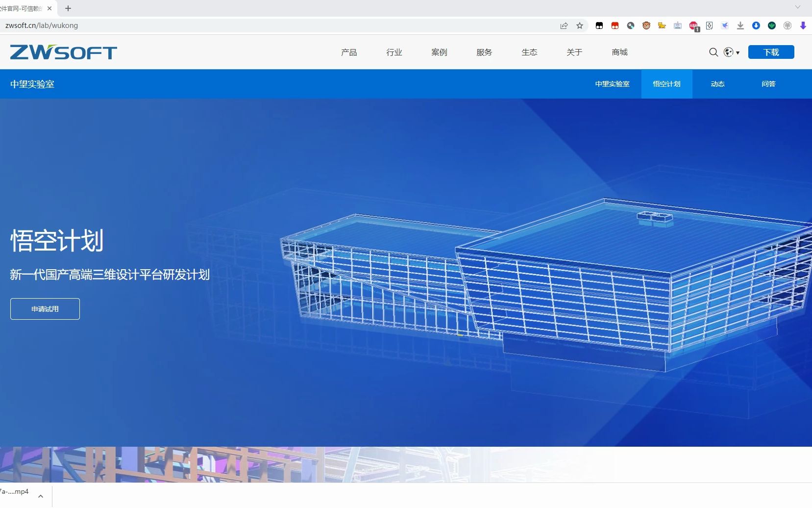Click the red Tampermonkey extension icon

(x=615, y=25)
